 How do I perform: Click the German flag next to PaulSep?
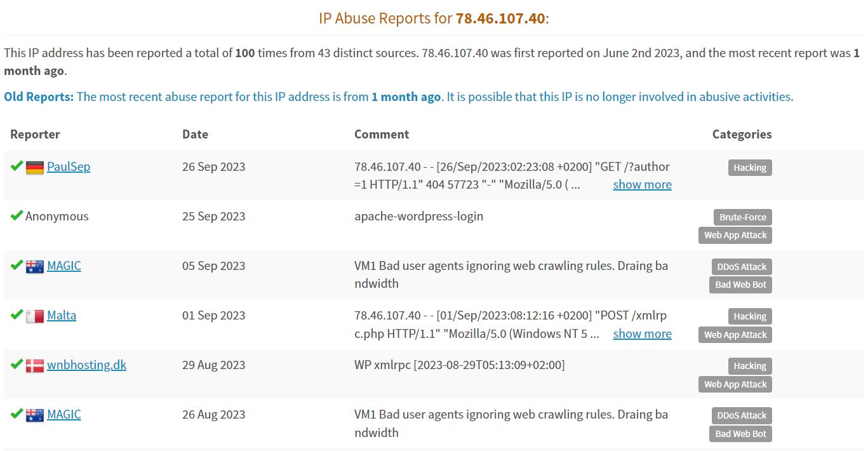(x=34, y=168)
